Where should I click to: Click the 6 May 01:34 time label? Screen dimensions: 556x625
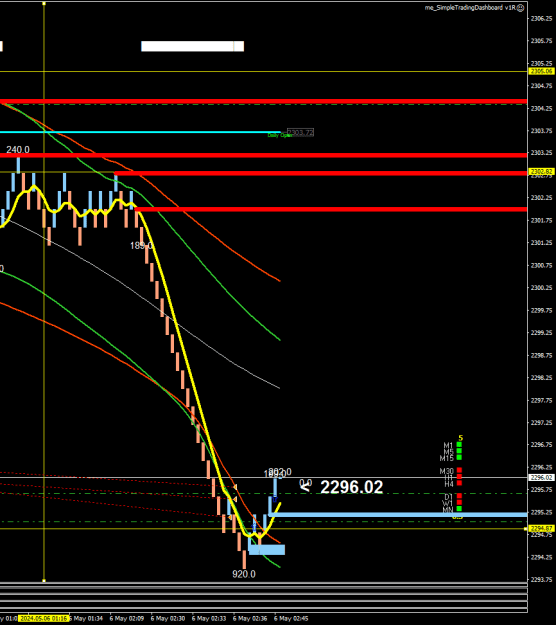pos(86,618)
